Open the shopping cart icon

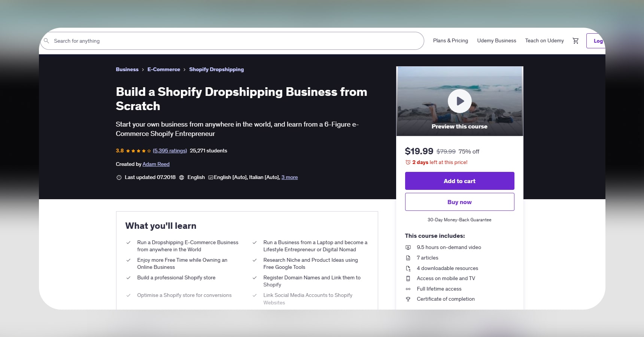coord(575,41)
